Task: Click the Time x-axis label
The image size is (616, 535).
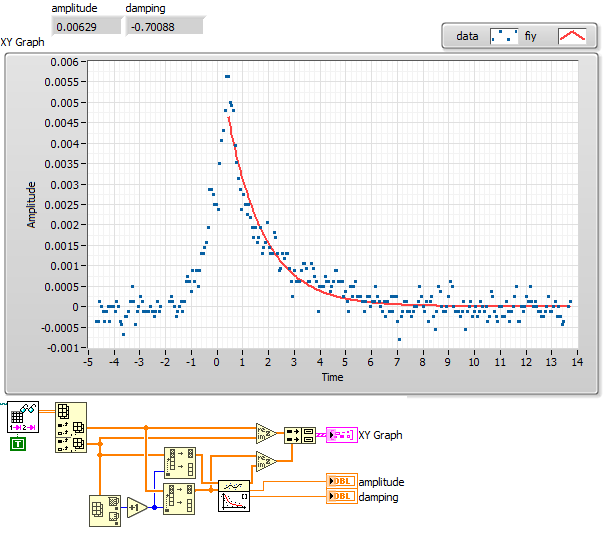Action: click(x=332, y=377)
